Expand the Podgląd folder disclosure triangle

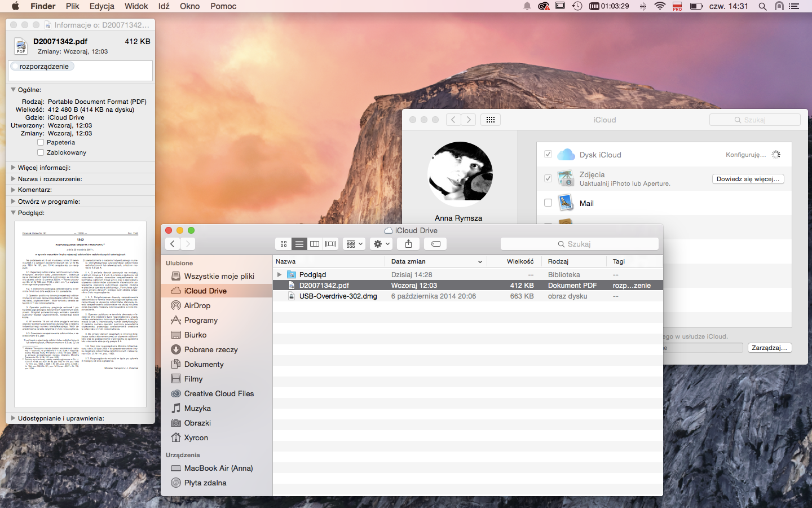pyautogui.click(x=279, y=275)
